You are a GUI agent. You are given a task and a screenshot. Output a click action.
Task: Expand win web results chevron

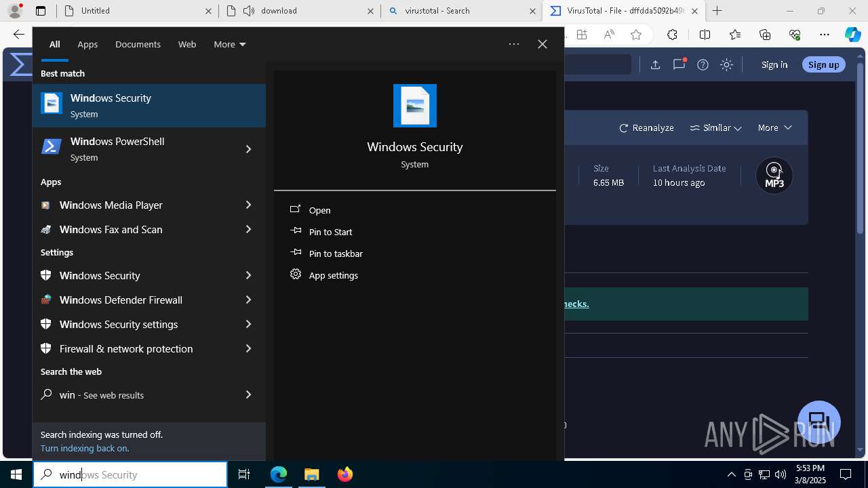(x=249, y=394)
